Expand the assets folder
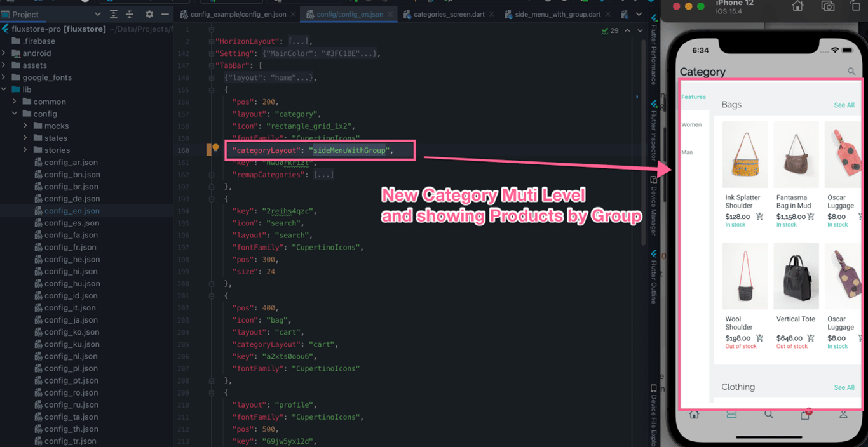Viewport: 868px width, 447px height. point(4,65)
